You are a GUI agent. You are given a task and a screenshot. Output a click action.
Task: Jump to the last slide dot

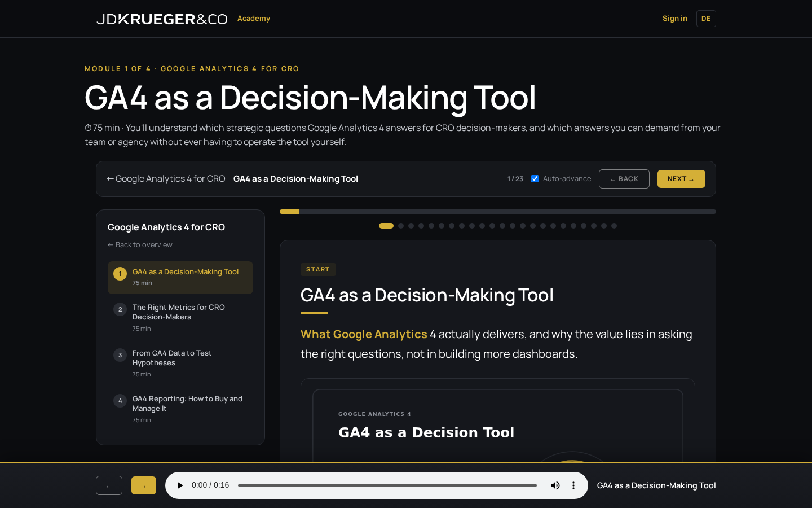pyautogui.click(x=614, y=226)
